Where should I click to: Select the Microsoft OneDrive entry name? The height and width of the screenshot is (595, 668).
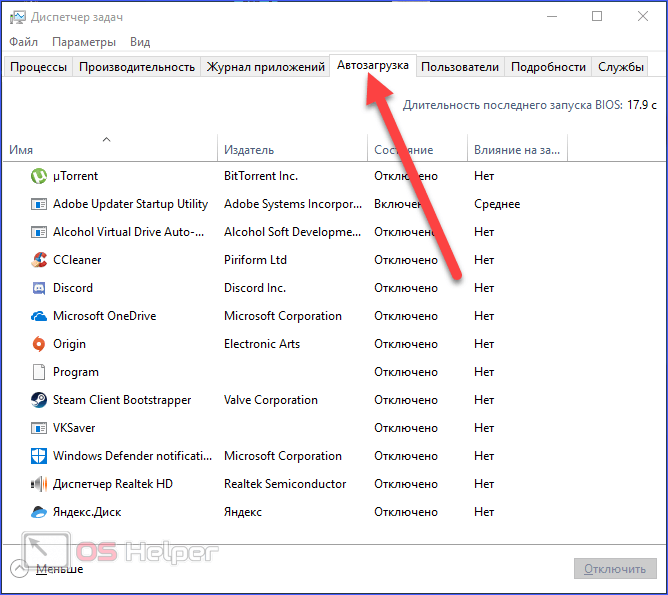click(x=104, y=316)
